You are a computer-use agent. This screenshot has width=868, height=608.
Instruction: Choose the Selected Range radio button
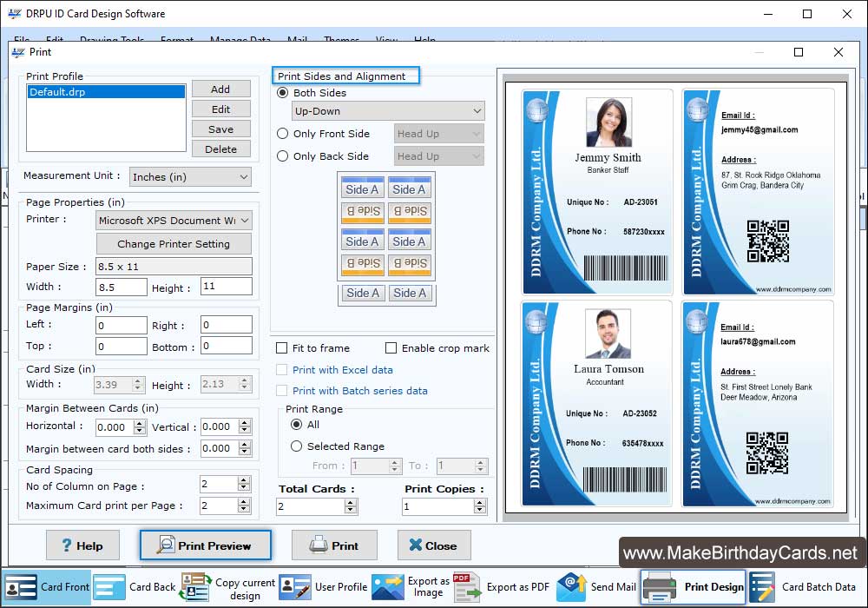click(297, 446)
